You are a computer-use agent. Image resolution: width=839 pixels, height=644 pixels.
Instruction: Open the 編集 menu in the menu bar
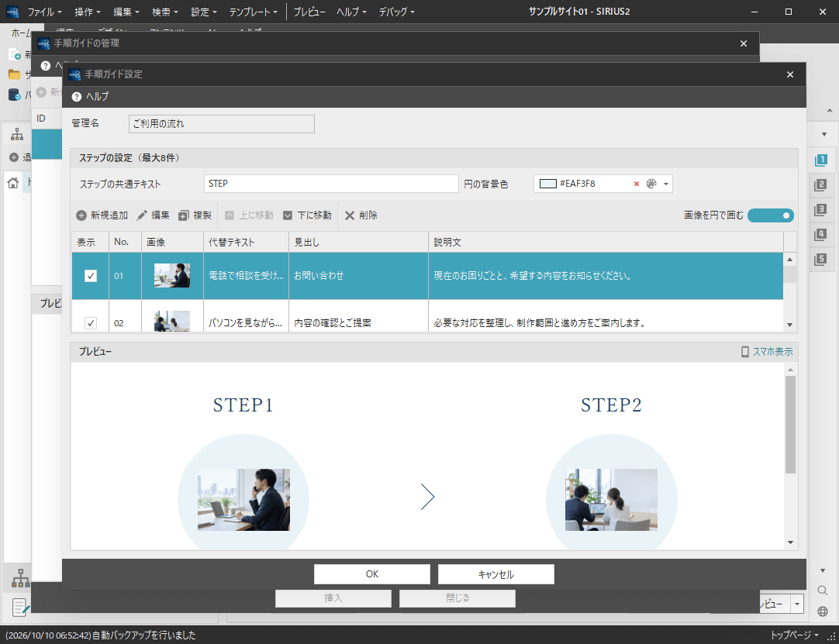[126, 12]
